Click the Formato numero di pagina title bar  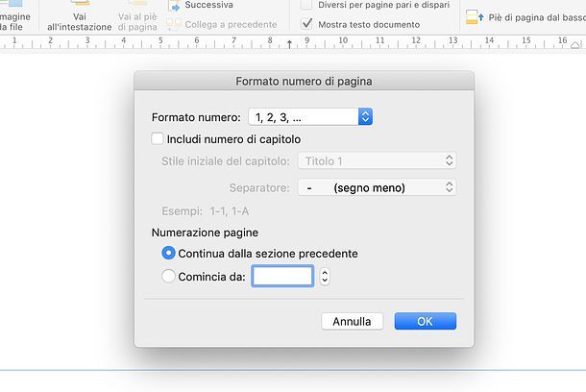coord(304,81)
